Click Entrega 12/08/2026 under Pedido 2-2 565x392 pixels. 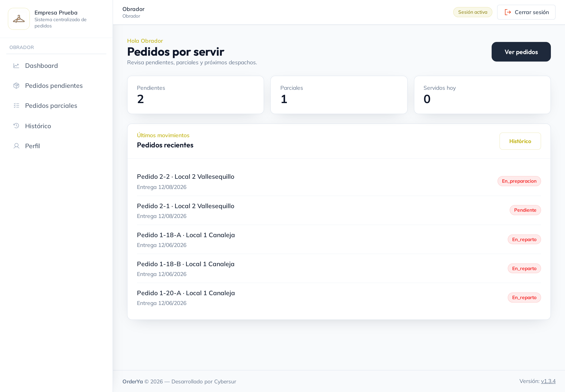point(161,187)
